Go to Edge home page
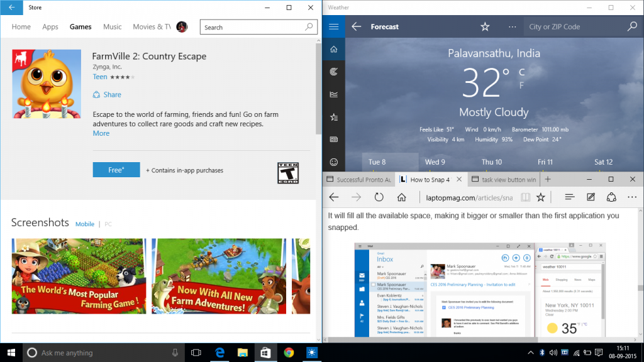The width and height of the screenshot is (644, 362). 401,197
